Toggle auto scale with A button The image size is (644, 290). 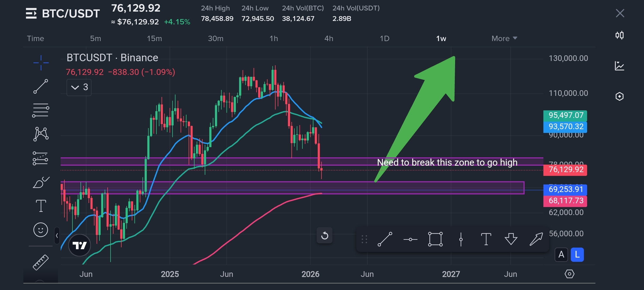point(561,255)
